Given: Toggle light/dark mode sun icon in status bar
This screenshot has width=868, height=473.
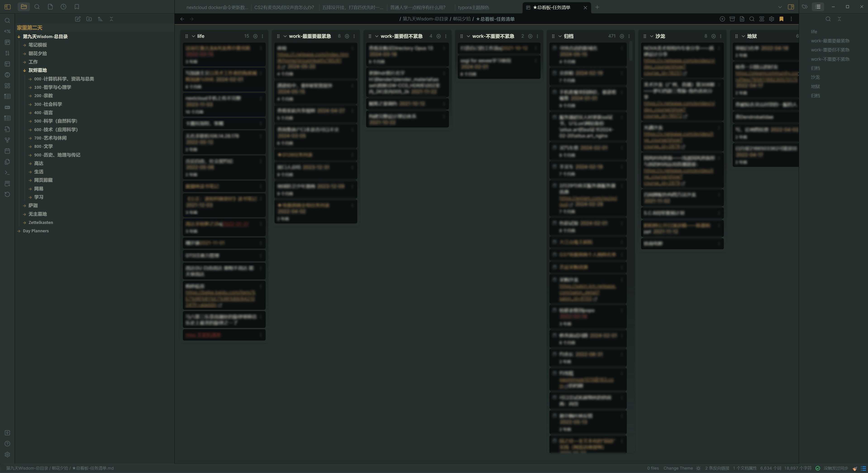Looking at the screenshot, I should 698,468.
